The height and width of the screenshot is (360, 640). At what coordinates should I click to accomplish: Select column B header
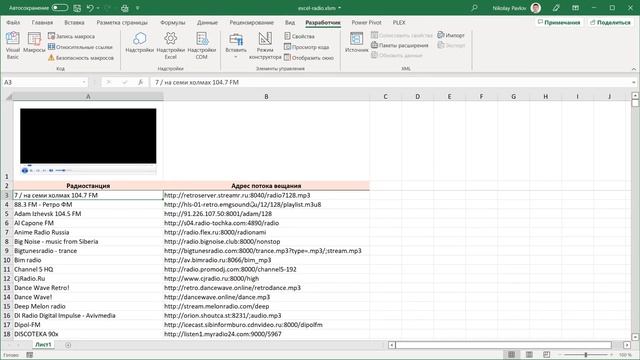pos(266,97)
